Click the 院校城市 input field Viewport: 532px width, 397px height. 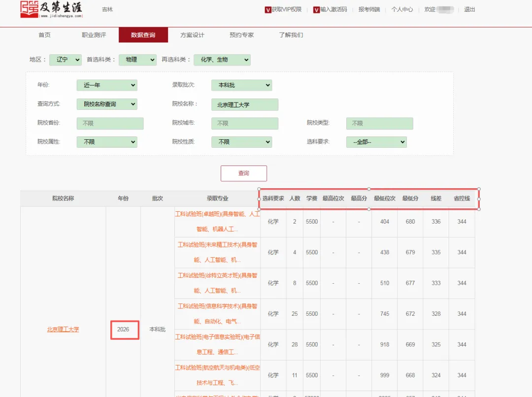(245, 124)
